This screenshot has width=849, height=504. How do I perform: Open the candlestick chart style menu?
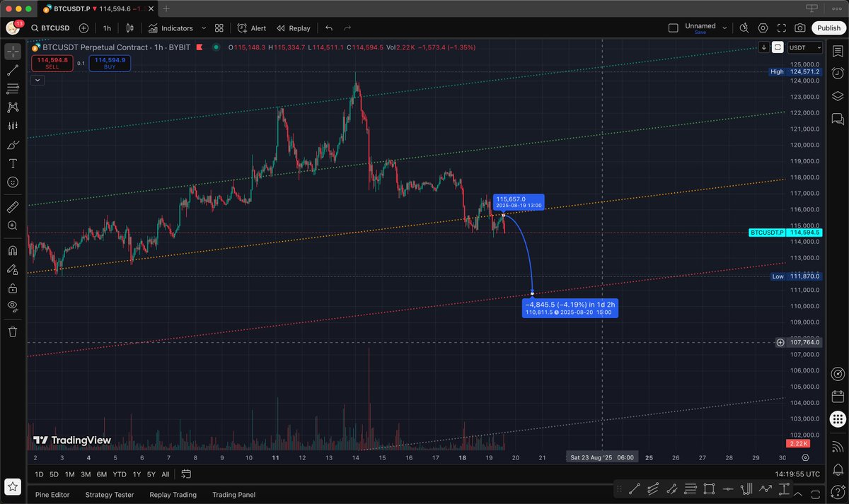pos(129,28)
